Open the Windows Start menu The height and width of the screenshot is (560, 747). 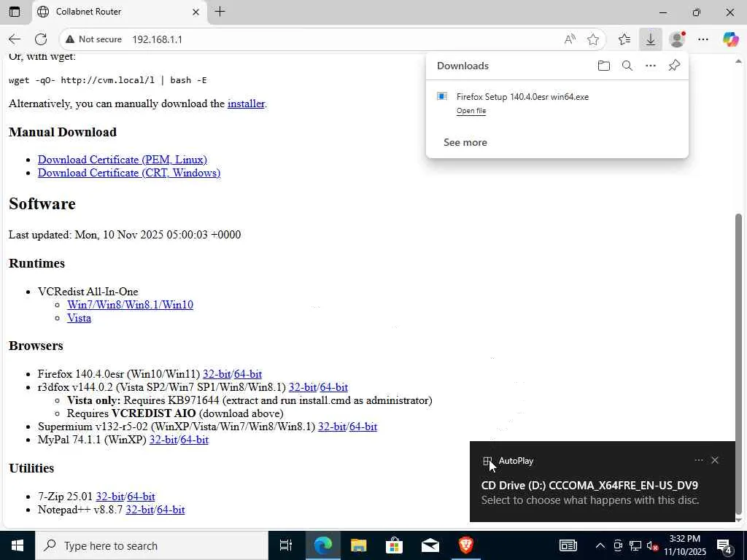pyautogui.click(x=18, y=545)
